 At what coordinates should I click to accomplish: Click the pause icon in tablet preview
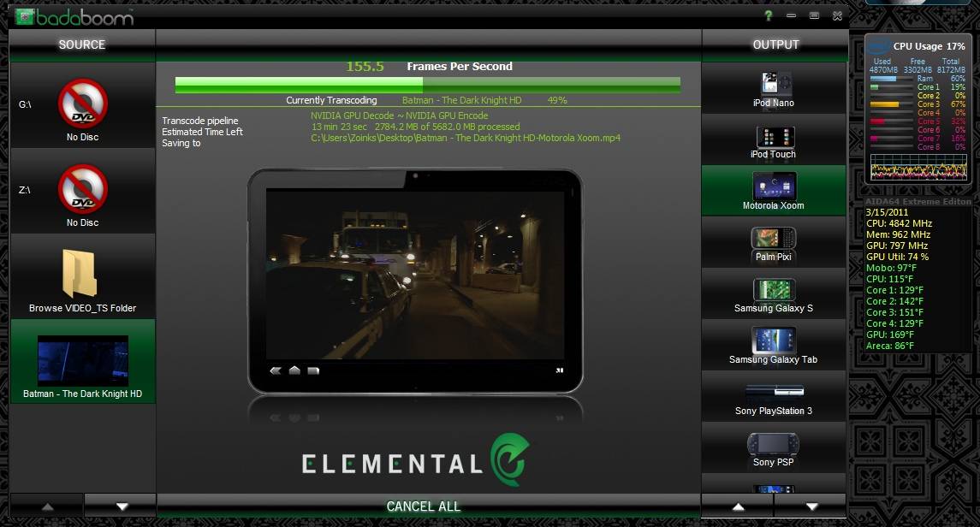coord(560,370)
